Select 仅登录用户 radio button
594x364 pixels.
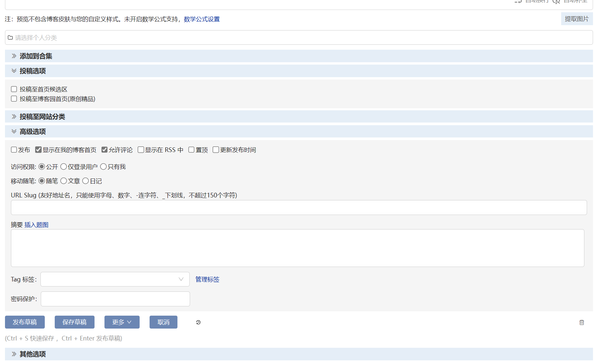point(64,167)
